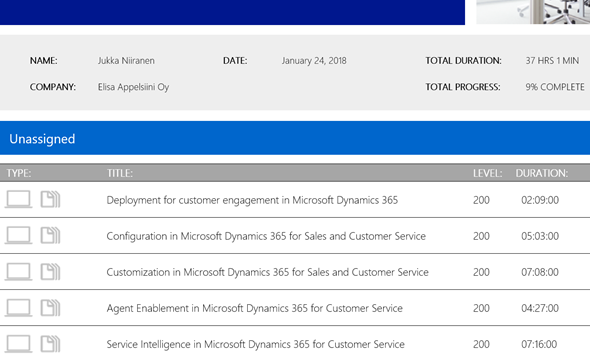Click the TITLE column header
Image resolution: width=590 pixels, height=360 pixels.
[x=120, y=173]
